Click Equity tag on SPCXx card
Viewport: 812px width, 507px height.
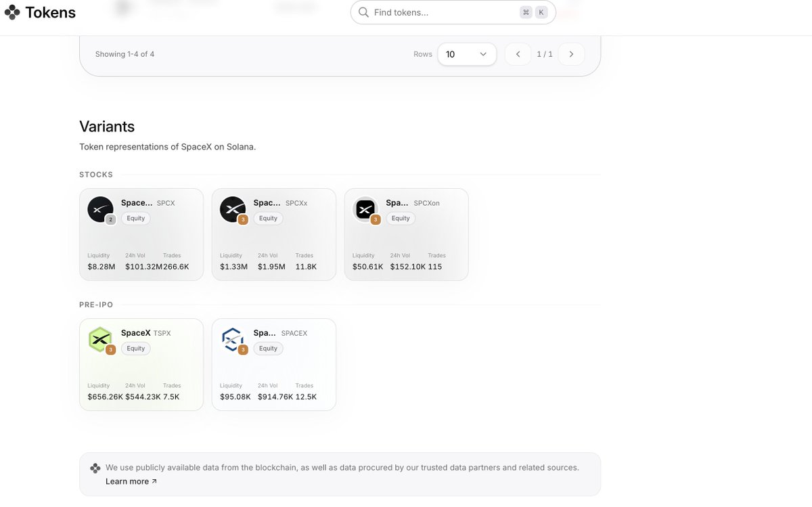coord(269,218)
